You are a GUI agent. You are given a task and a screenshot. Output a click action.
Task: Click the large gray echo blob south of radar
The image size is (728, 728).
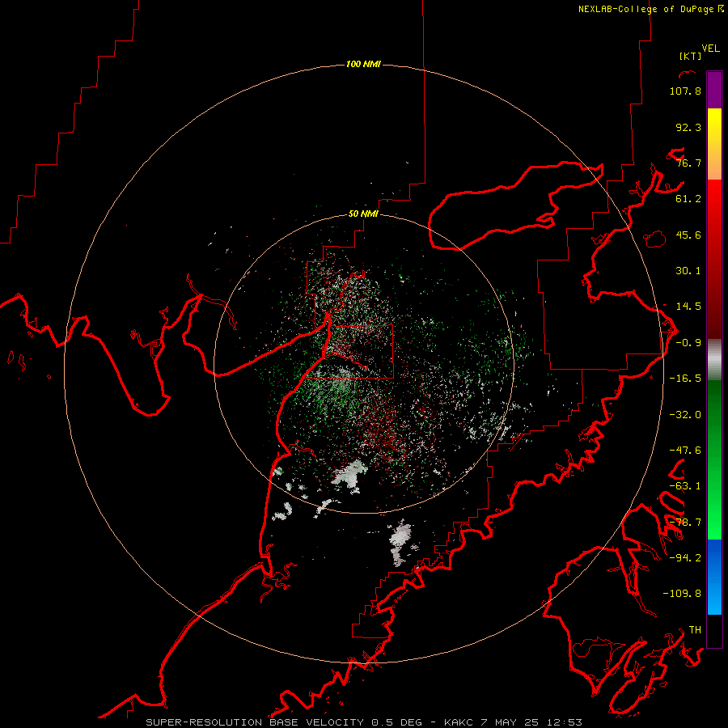coord(349,476)
